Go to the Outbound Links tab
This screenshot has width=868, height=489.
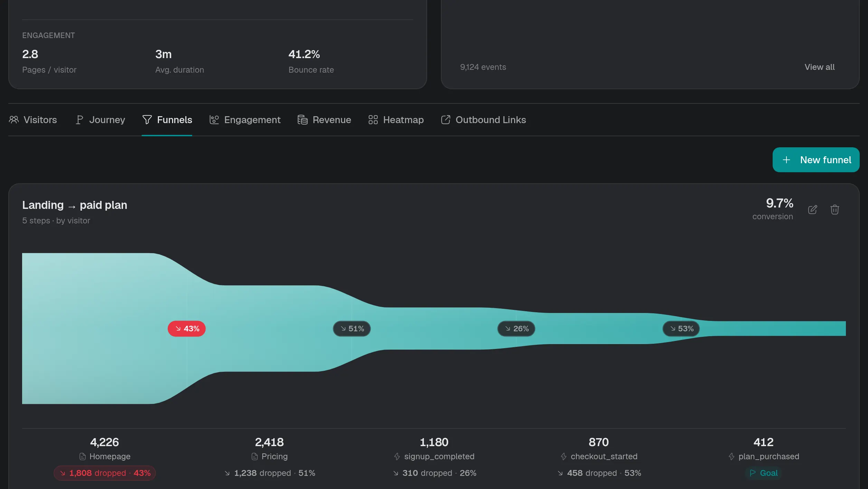click(483, 120)
